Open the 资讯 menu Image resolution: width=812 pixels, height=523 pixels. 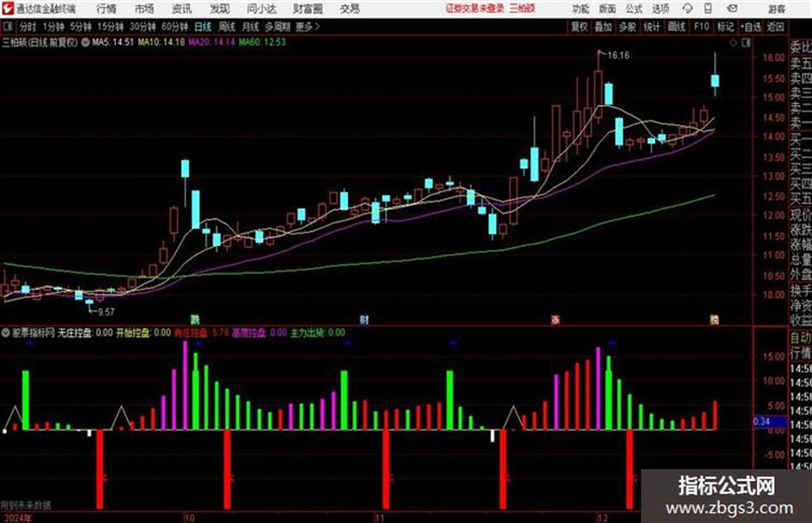182,9
